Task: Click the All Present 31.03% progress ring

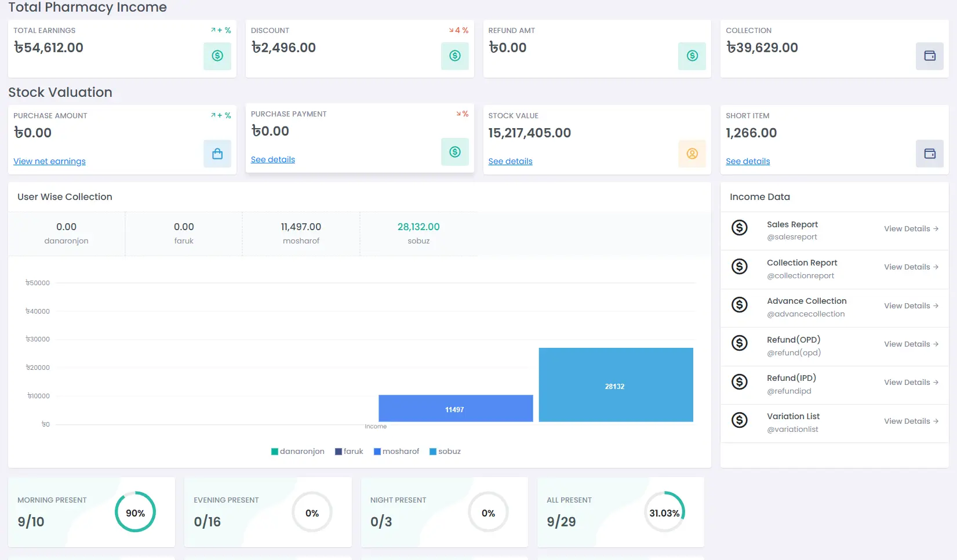Action: tap(664, 512)
